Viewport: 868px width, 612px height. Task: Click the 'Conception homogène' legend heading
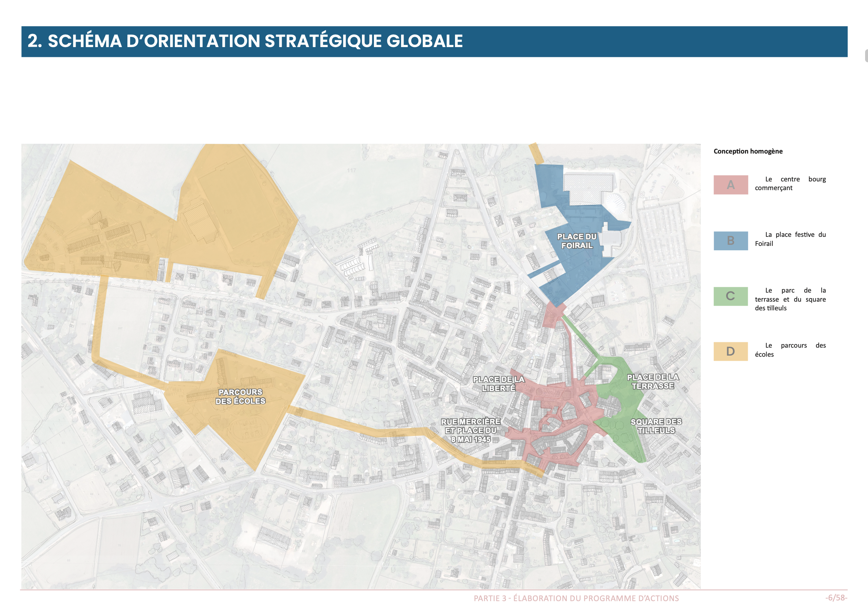(748, 151)
